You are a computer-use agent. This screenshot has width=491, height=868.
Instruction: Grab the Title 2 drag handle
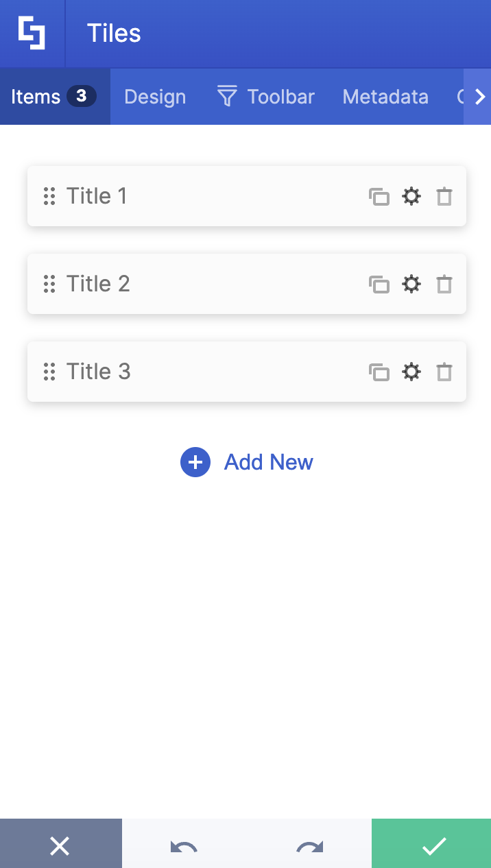[x=49, y=284]
